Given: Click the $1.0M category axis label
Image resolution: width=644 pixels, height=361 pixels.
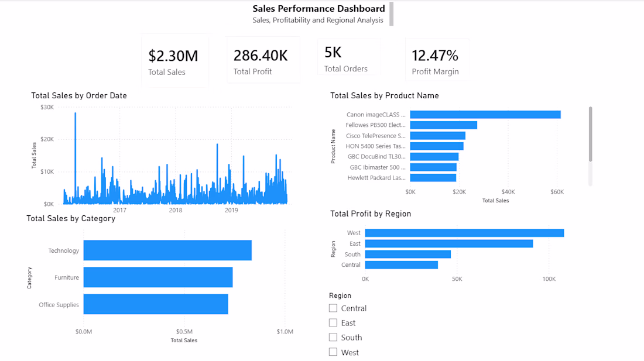Looking at the screenshot, I should click(x=285, y=332).
